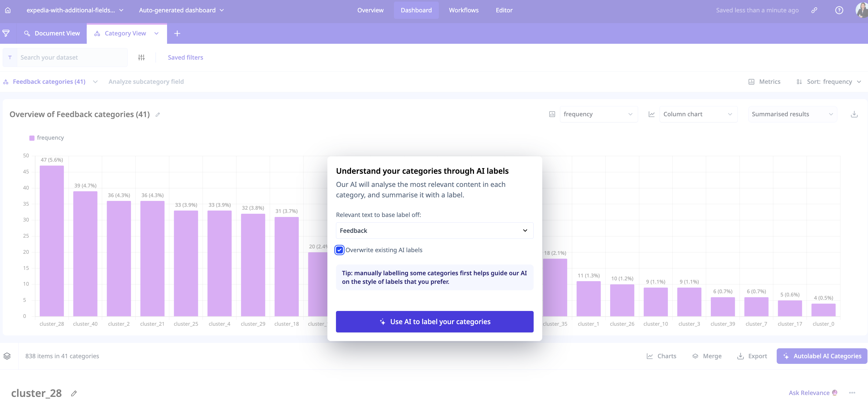The height and width of the screenshot is (413, 868).
Task: Open the Feedback relevant text dropdown
Action: (434, 231)
